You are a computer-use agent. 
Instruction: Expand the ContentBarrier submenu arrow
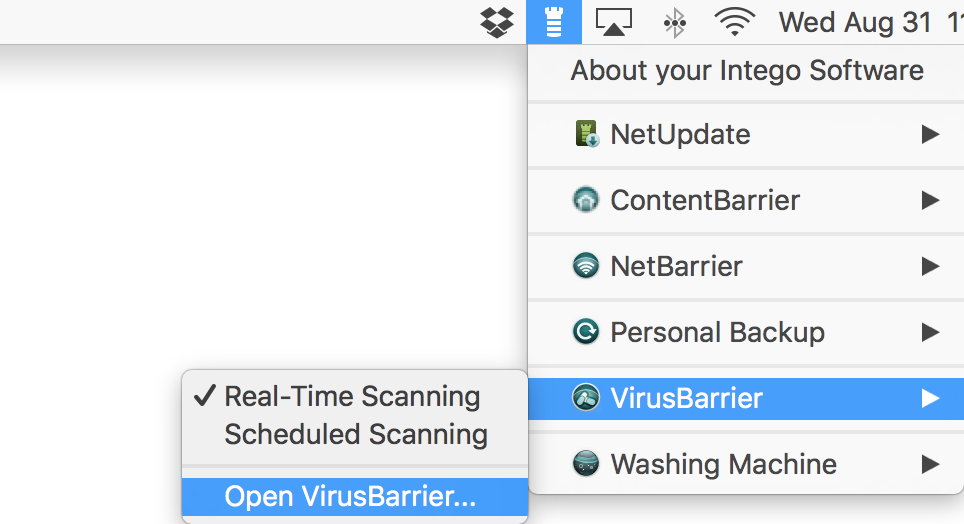(930, 200)
